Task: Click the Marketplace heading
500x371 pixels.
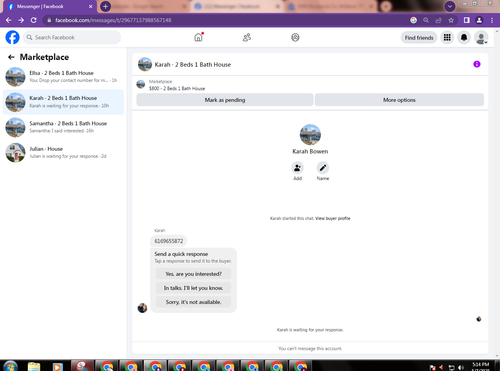Action: click(44, 57)
